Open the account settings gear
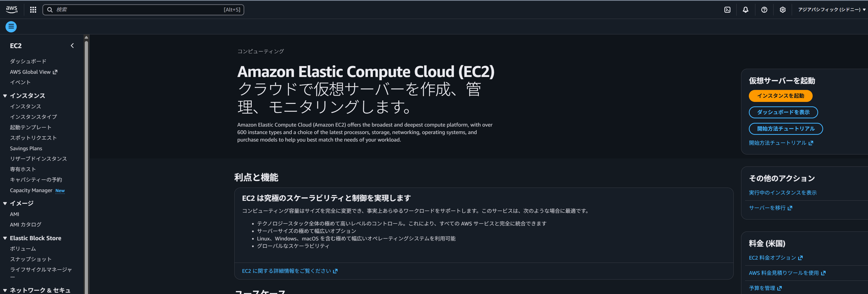This screenshot has width=868, height=294. (782, 9)
